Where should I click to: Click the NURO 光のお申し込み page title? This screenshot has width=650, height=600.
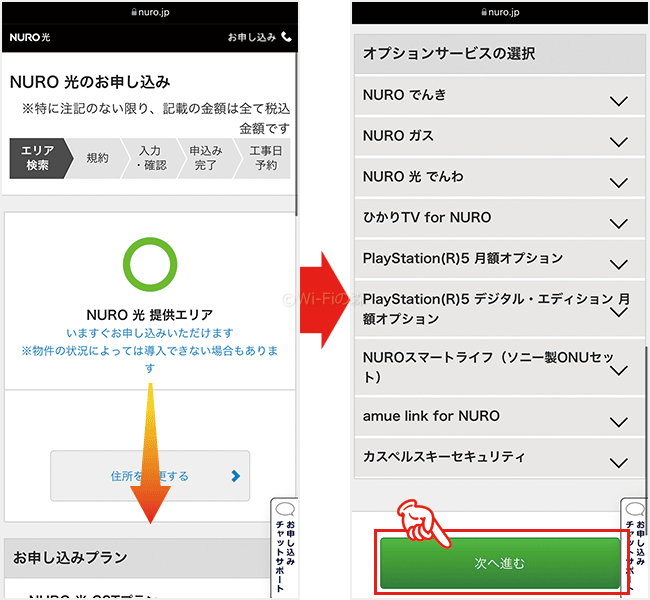pyautogui.click(x=90, y=82)
